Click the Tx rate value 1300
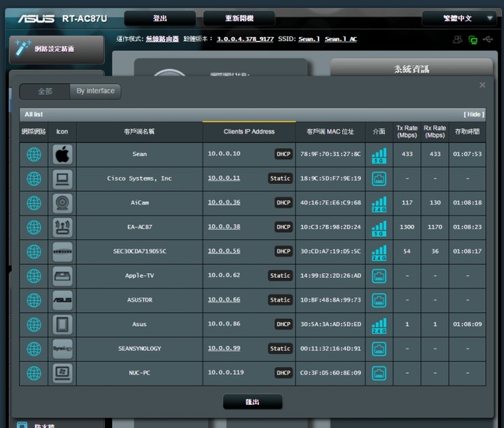 pos(407,227)
